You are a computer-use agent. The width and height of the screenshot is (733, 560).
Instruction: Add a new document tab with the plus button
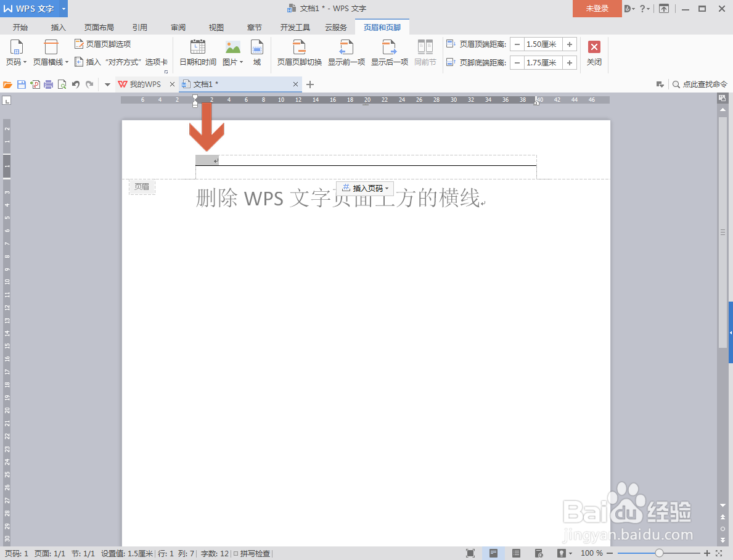(310, 84)
